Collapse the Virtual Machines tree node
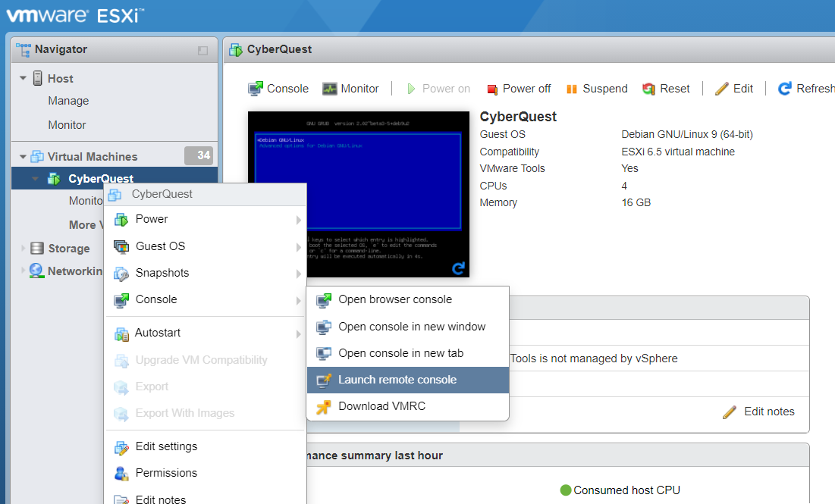Viewport: 835px width, 504px height. click(x=23, y=156)
